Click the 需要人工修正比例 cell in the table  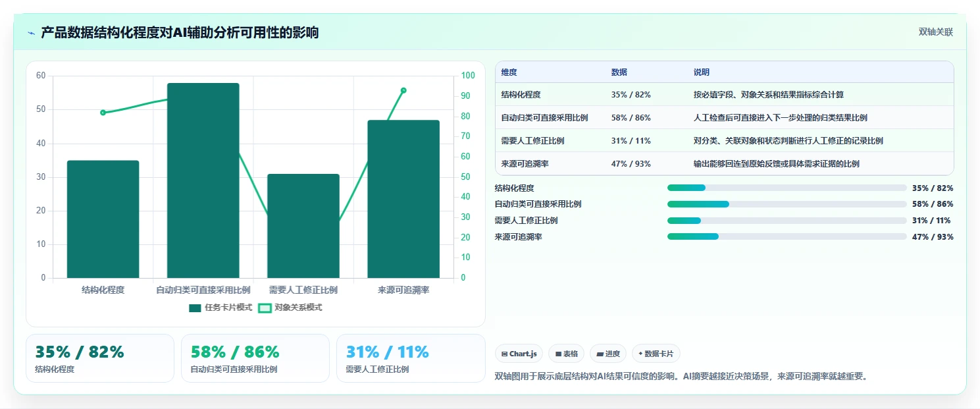click(x=532, y=141)
